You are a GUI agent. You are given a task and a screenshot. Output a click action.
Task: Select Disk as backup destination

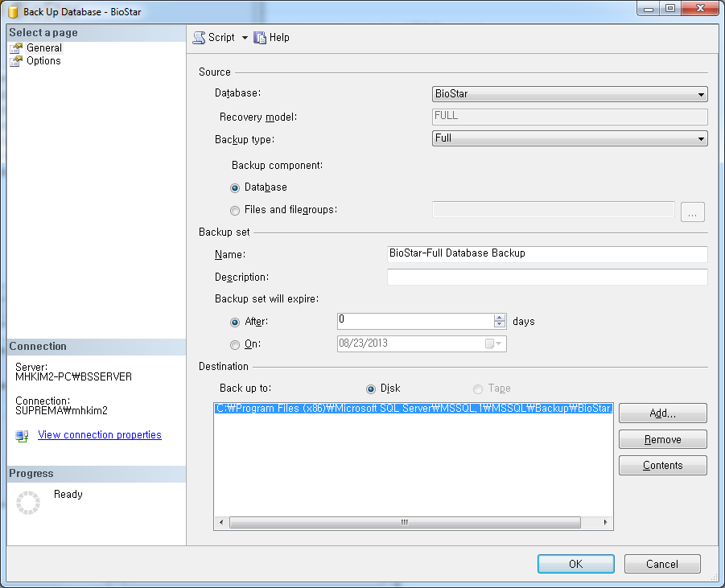(371, 389)
